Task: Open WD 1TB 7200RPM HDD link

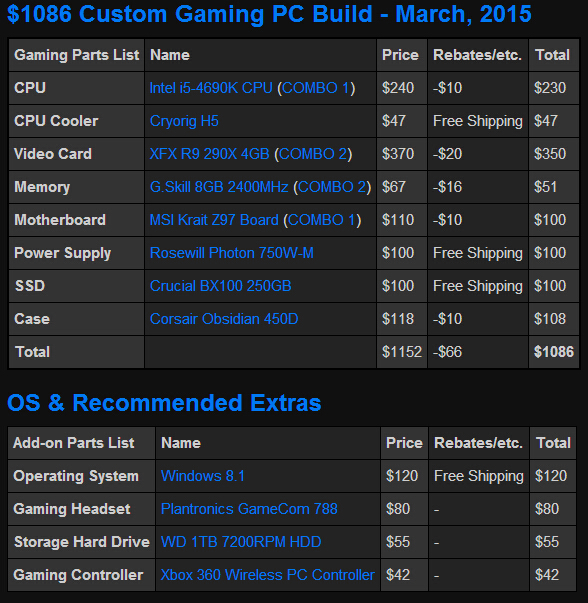Action: click(x=241, y=542)
